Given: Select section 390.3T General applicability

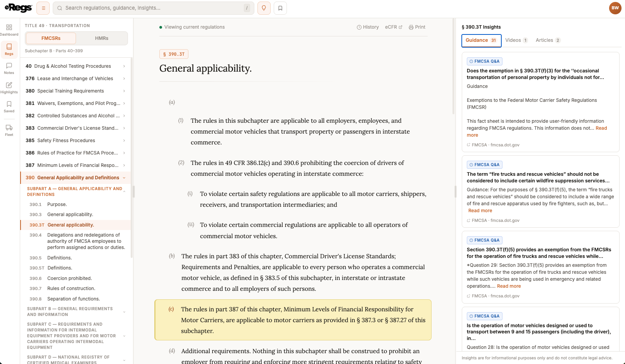Looking at the screenshot, I should click(76, 225).
